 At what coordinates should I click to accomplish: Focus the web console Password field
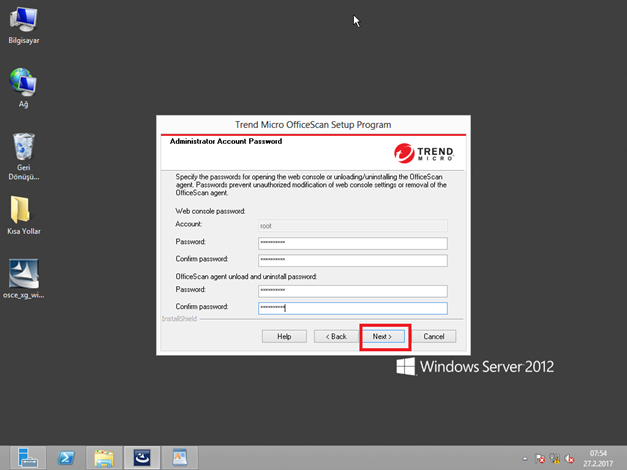353,243
